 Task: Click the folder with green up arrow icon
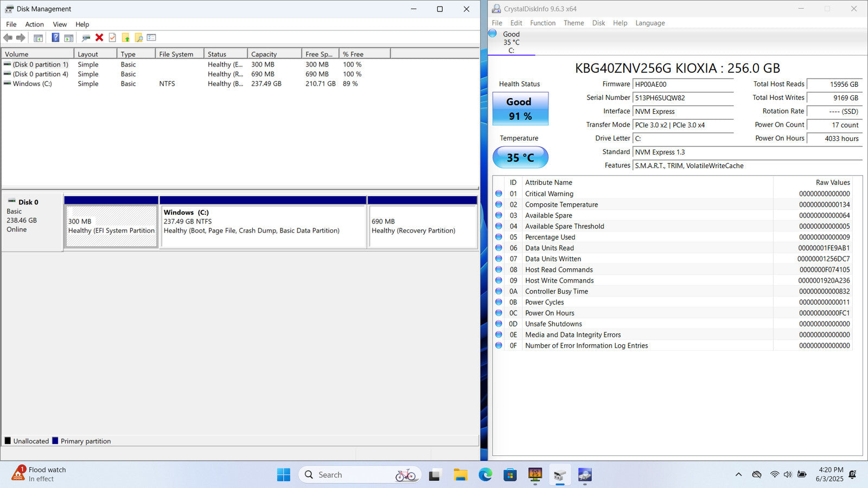click(x=126, y=38)
